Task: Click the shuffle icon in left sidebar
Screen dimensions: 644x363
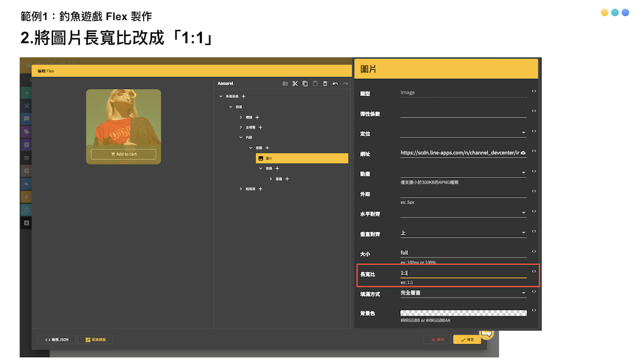Action: (26, 106)
